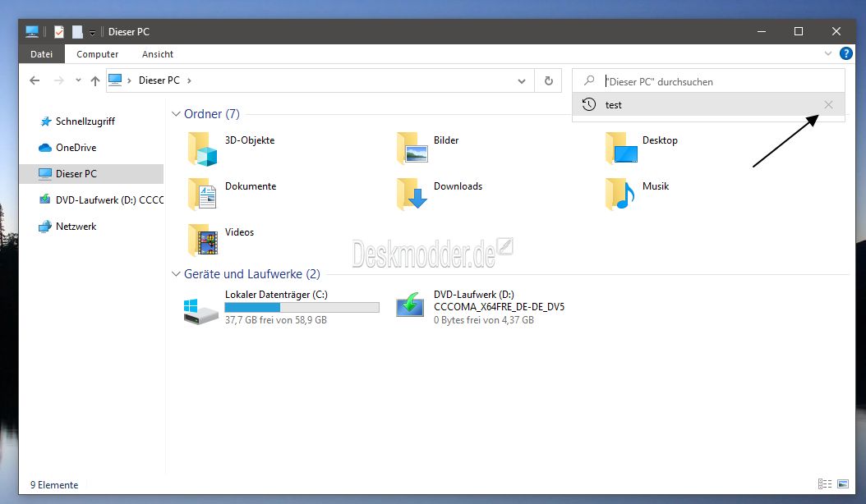Minimize the Dieser PC window
This screenshot has height=504, width=866.
762,31
